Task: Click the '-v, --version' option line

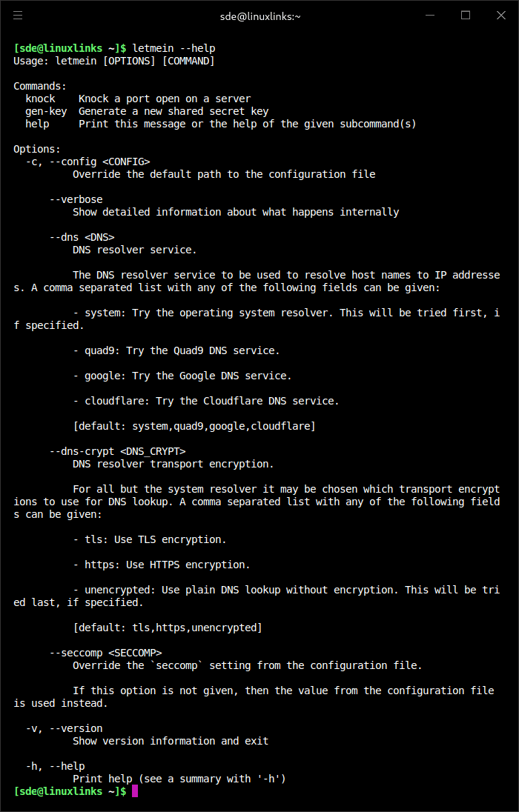Action: [x=64, y=728]
